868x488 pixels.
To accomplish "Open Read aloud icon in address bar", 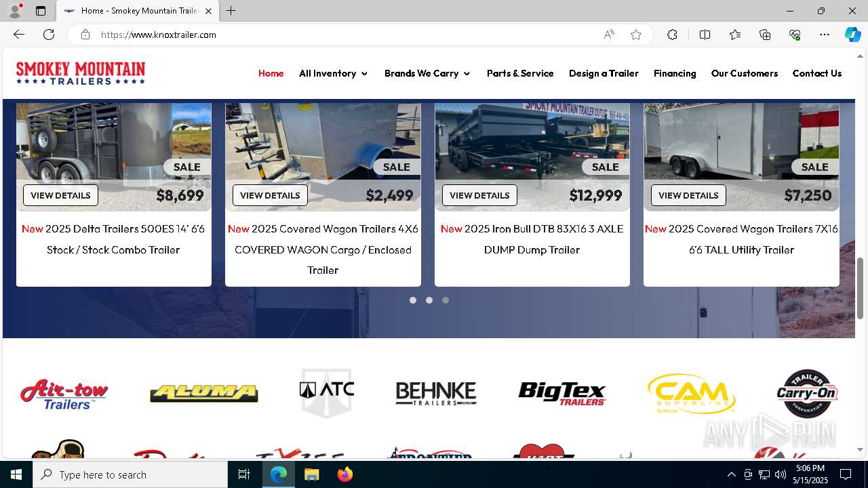I will tap(609, 35).
